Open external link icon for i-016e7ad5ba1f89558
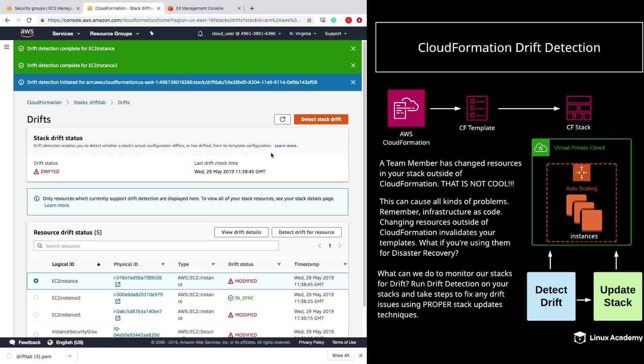The image size is (644, 364). (118, 284)
